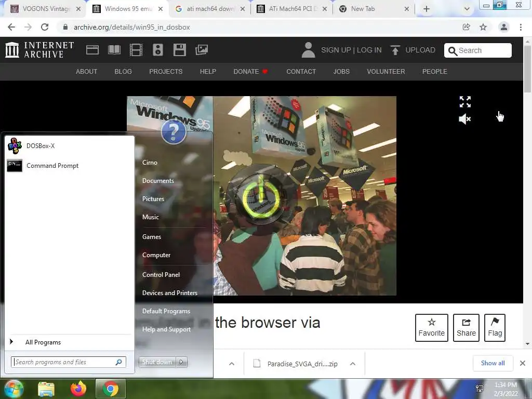The width and height of the screenshot is (532, 399).
Task: Open the Audio speaker icon
Action: [x=158, y=50]
